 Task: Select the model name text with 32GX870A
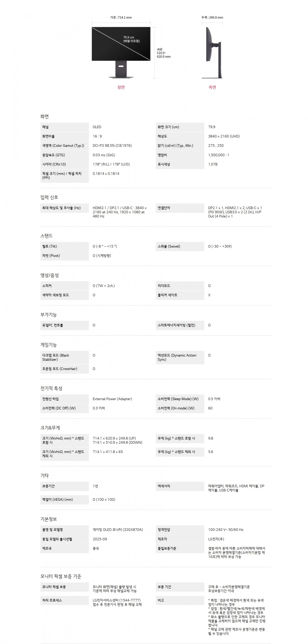pyautogui.click(x=118, y=529)
